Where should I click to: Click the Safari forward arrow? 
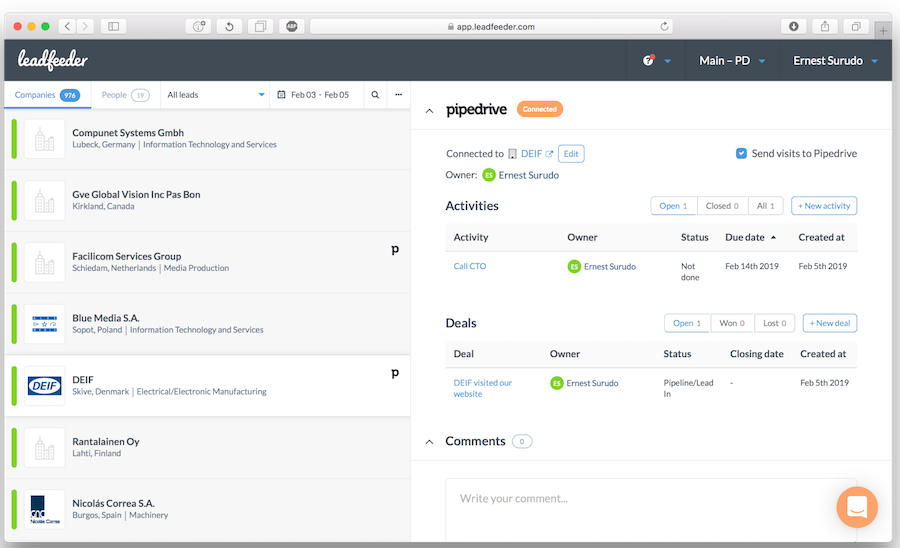click(x=86, y=26)
